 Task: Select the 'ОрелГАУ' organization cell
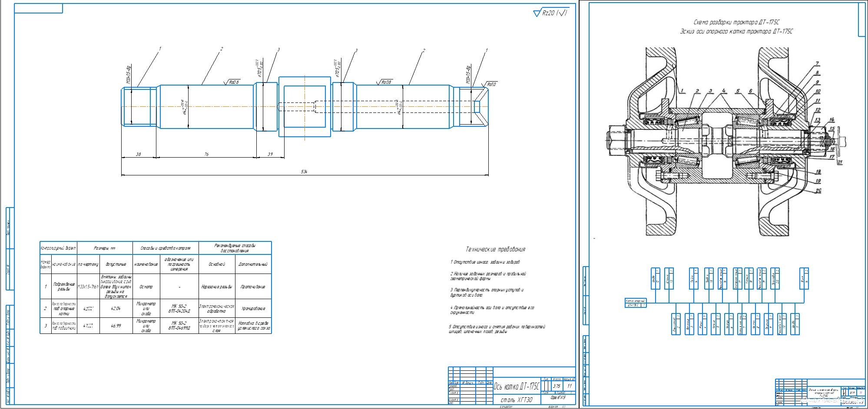click(558, 398)
